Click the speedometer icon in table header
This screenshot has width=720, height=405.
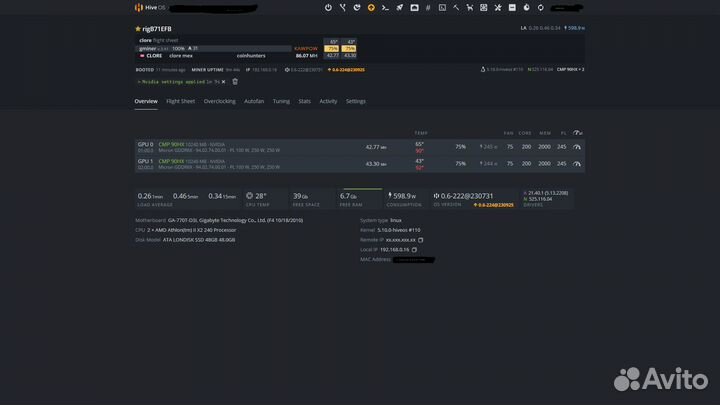(x=577, y=133)
